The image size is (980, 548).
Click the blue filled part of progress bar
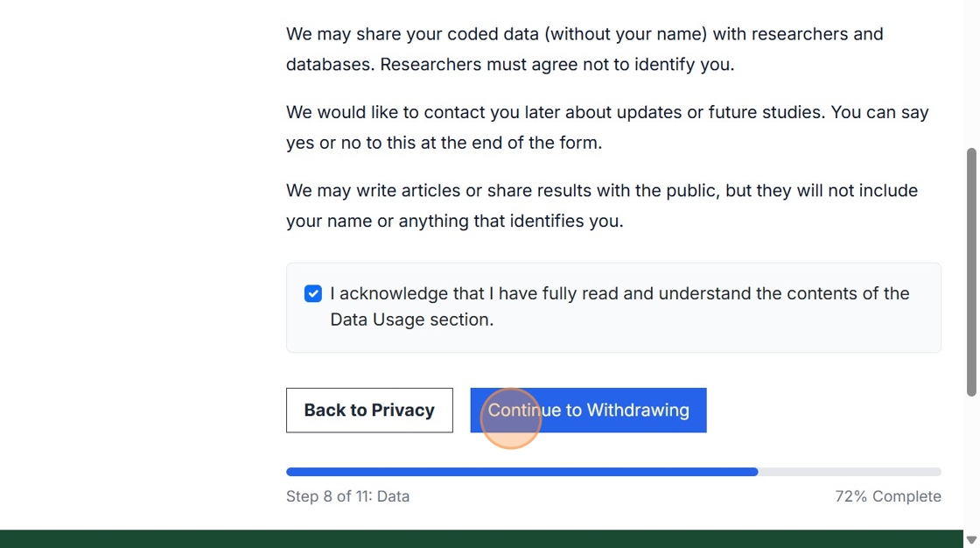click(x=521, y=472)
